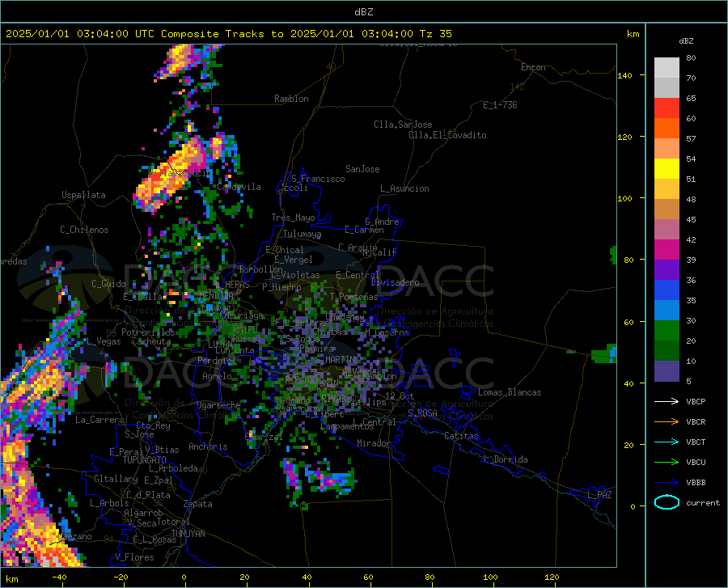This screenshot has height=588, width=728.
Task: Select the dark purple 5 dBZ swatch
Action: 667,370
